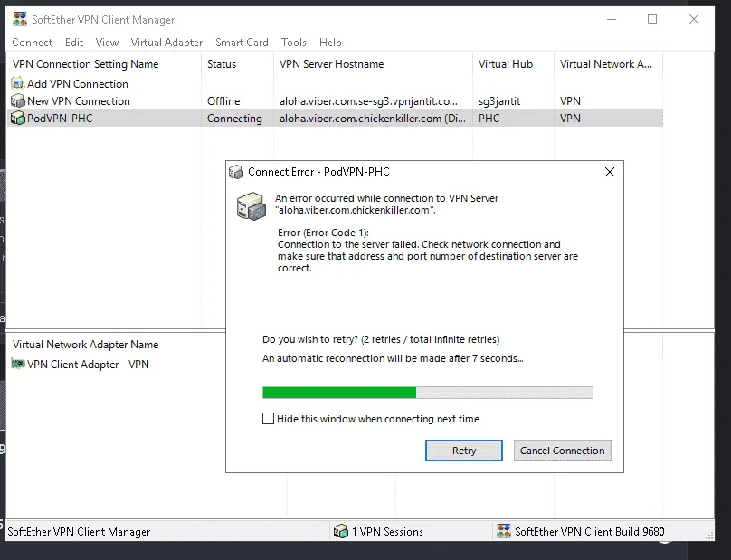731x560 pixels.
Task: Close the Connect Error dialog
Action: click(x=610, y=172)
